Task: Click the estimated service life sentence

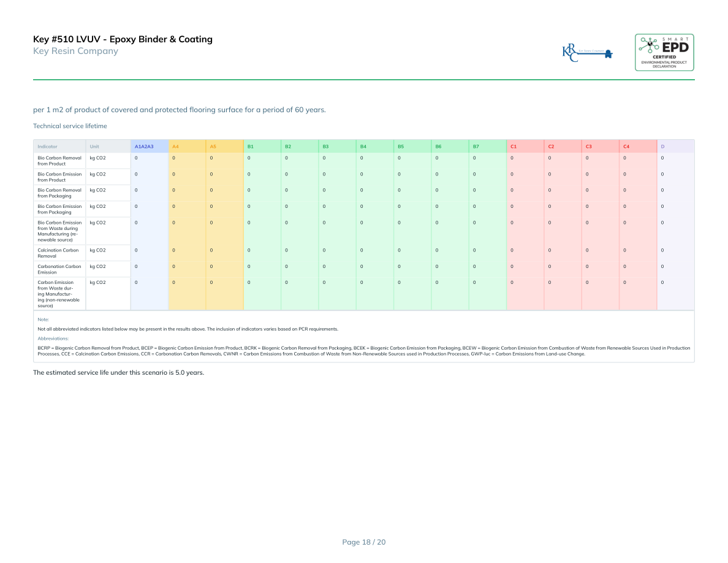Action: [118, 373]
